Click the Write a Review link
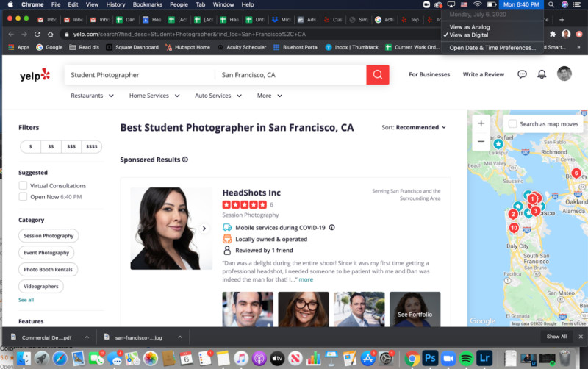Image resolution: width=588 pixels, height=369 pixels. click(x=483, y=74)
